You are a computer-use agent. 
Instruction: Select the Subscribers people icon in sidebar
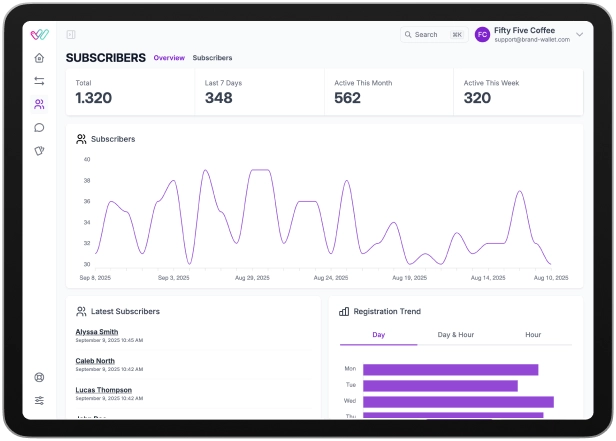click(39, 104)
